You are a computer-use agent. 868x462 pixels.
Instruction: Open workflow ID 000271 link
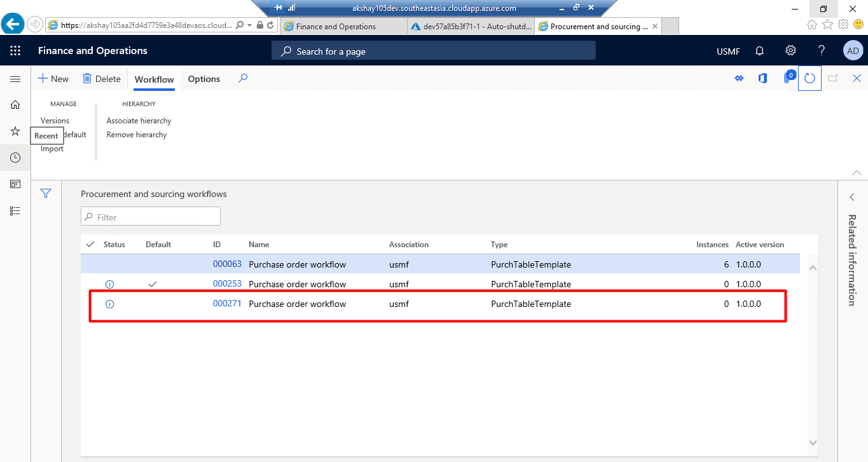(227, 303)
